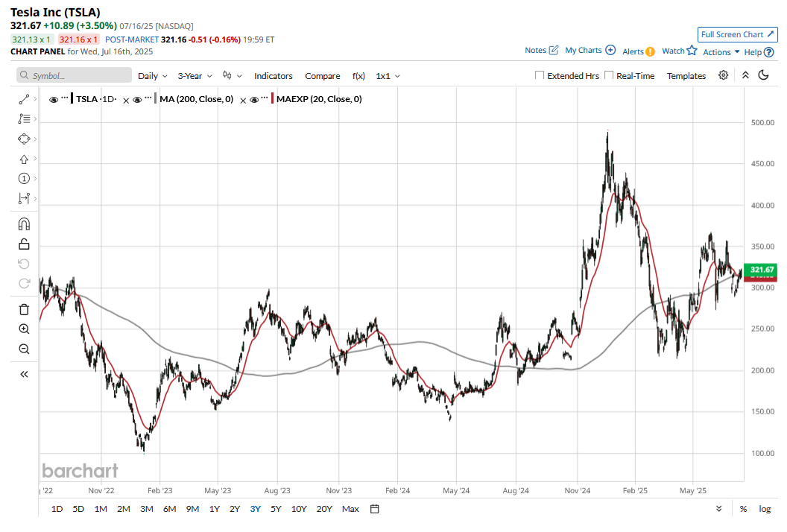Viewport: 787px width, 532px height.
Task: Zoom out with the minus magnifier
Action: coord(24,349)
